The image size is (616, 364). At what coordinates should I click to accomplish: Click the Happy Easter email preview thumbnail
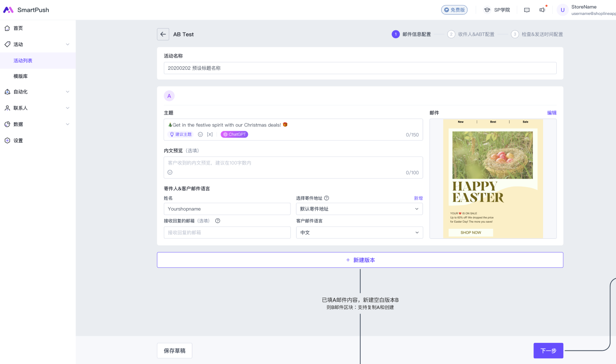[x=493, y=179]
